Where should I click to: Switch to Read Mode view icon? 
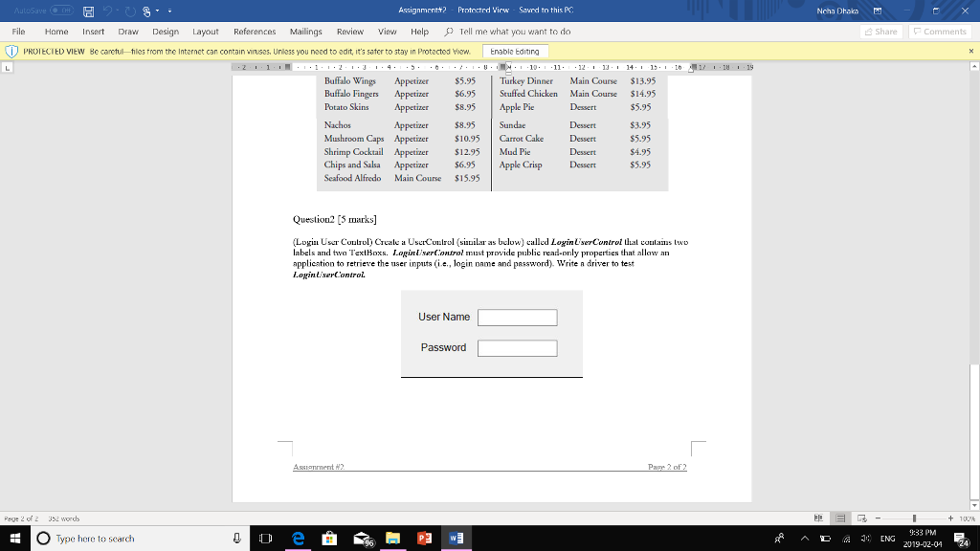point(818,518)
